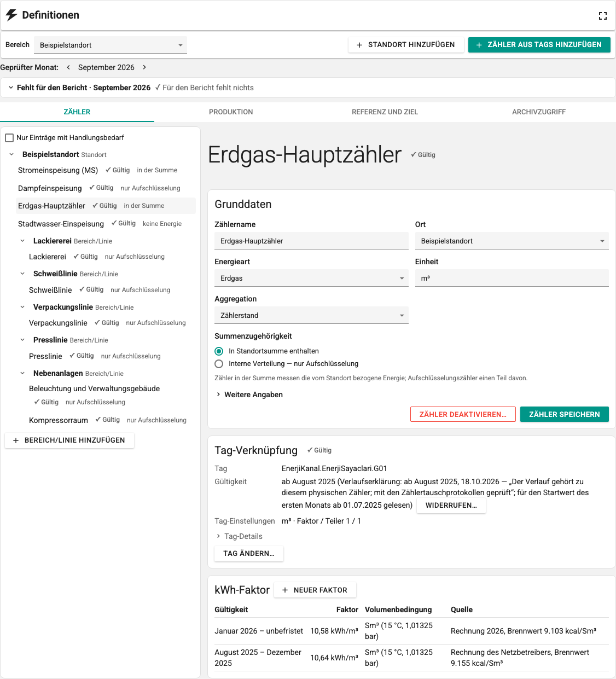Click Neuer Faktor button

315,590
